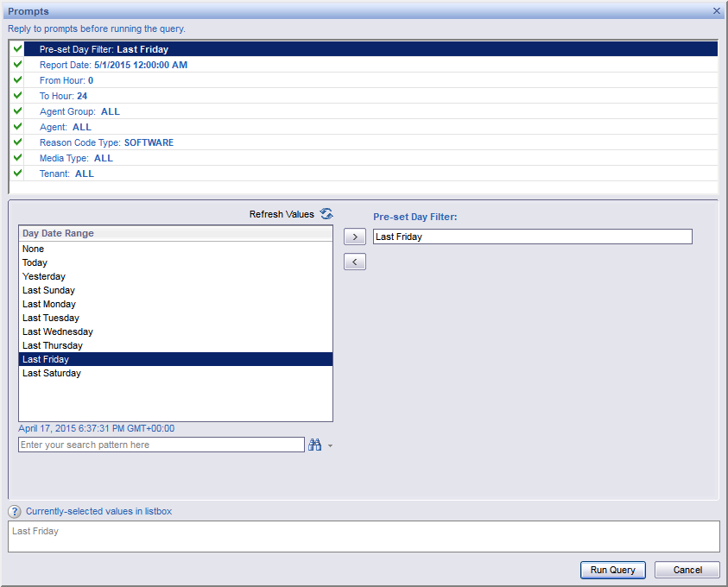Click the Run Query button
Image resolution: width=728 pixels, height=587 pixels.
click(x=612, y=570)
